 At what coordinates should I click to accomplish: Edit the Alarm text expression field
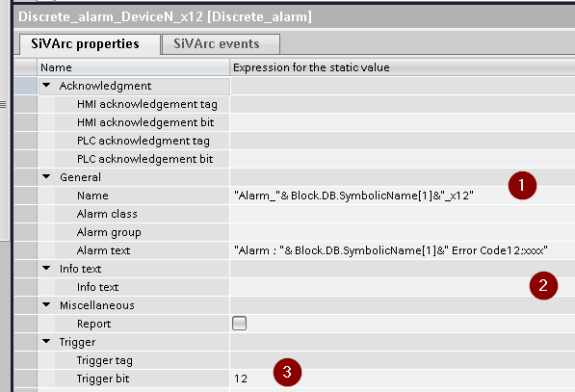(403, 250)
